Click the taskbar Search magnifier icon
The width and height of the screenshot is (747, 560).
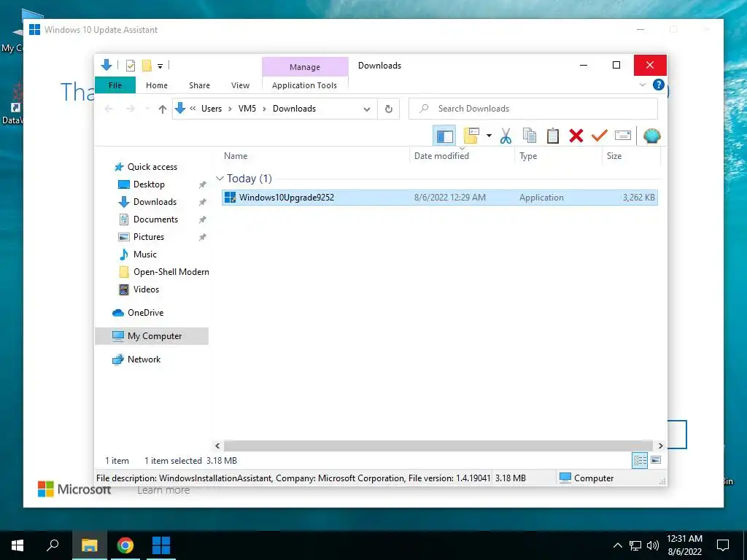(x=53, y=545)
